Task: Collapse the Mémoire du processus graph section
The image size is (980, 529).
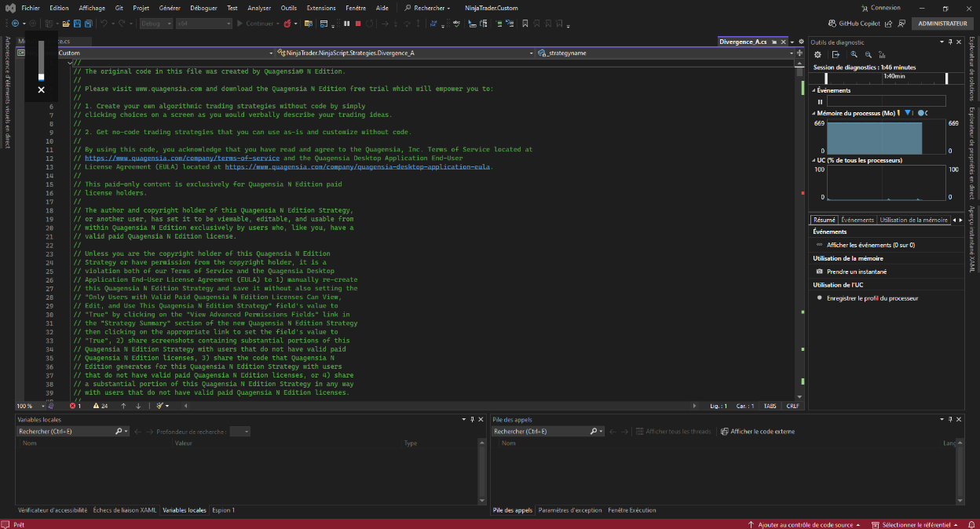Action: pyautogui.click(x=814, y=113)
